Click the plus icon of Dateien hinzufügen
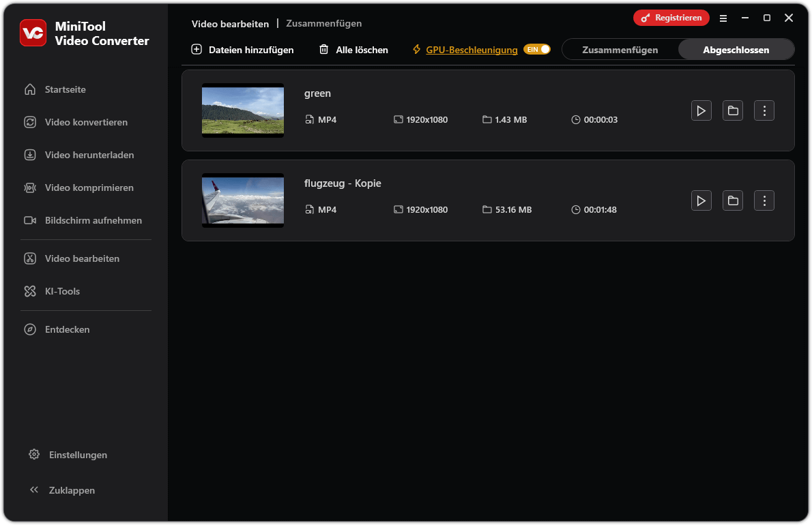Viewport: 812px width, 525px height. coord(197,49)
